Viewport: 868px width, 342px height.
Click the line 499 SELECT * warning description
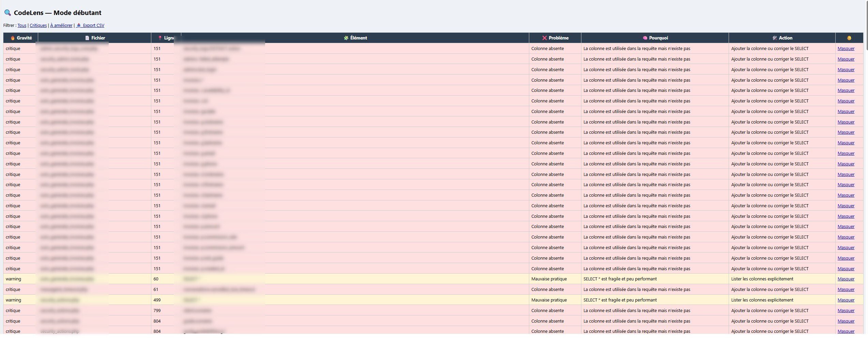pyautogui.click(x=620, y=300)
